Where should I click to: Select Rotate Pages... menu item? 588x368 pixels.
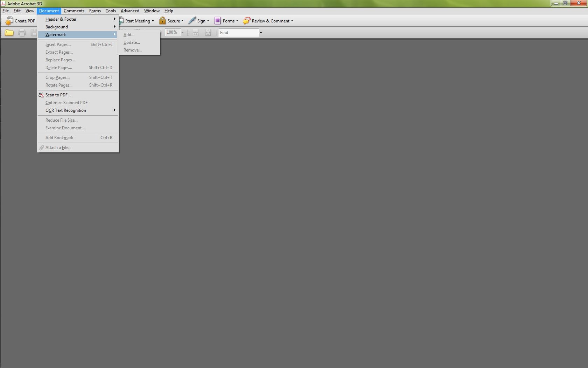(78, 85)
